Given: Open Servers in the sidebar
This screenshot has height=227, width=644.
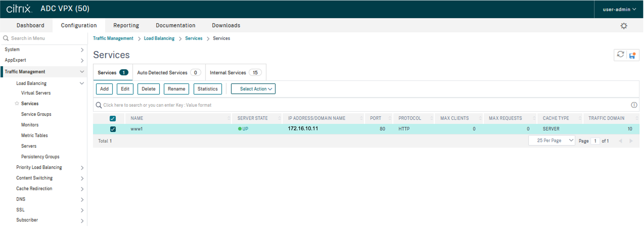Looking at the screenshot, I should pyautogui.click(x=29, y=146).
